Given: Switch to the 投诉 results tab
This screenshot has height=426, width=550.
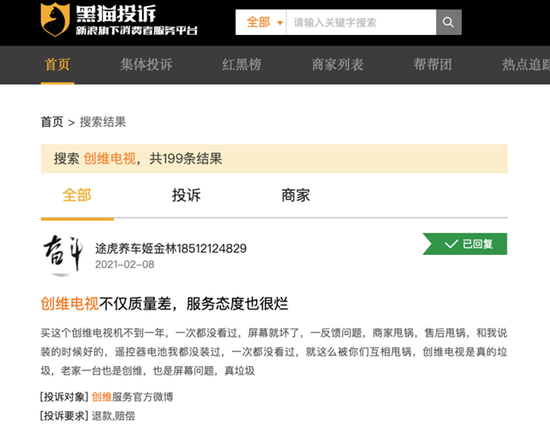Looking at the screenshot, I should [x=186, y=195].
